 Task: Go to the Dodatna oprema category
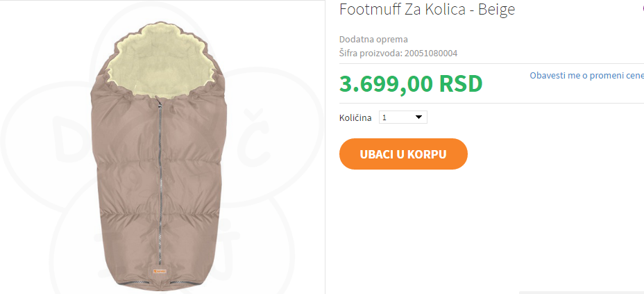(373, 40)
